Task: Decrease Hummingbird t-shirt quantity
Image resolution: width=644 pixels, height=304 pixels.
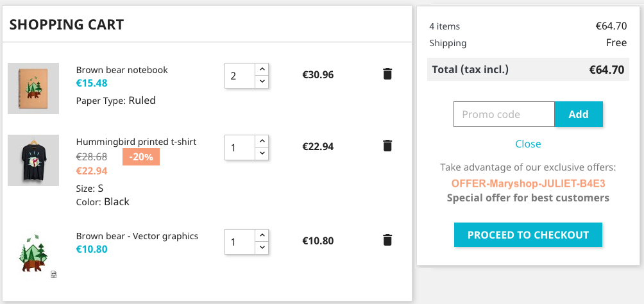Action: [x=262, y=154]
